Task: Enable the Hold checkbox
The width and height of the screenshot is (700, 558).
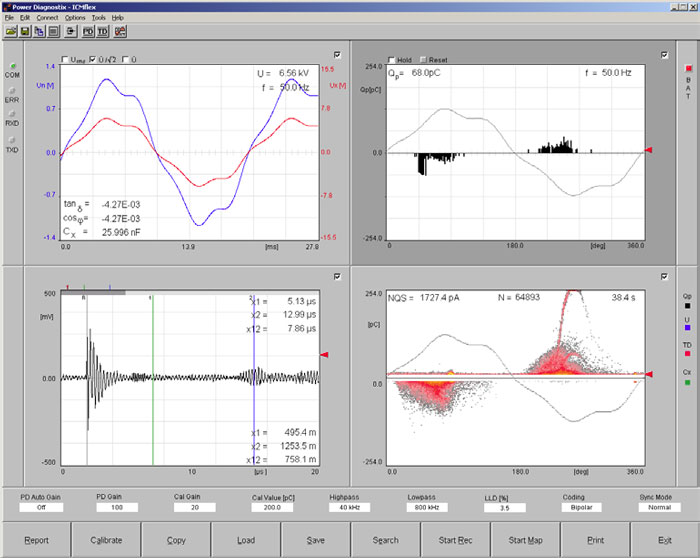Action: tap(393, 60)
